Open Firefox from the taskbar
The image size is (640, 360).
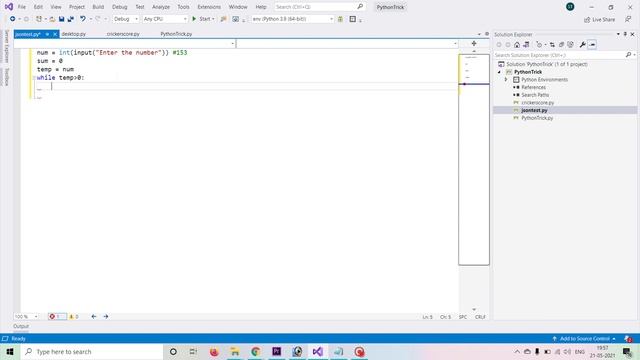[214, 351]
